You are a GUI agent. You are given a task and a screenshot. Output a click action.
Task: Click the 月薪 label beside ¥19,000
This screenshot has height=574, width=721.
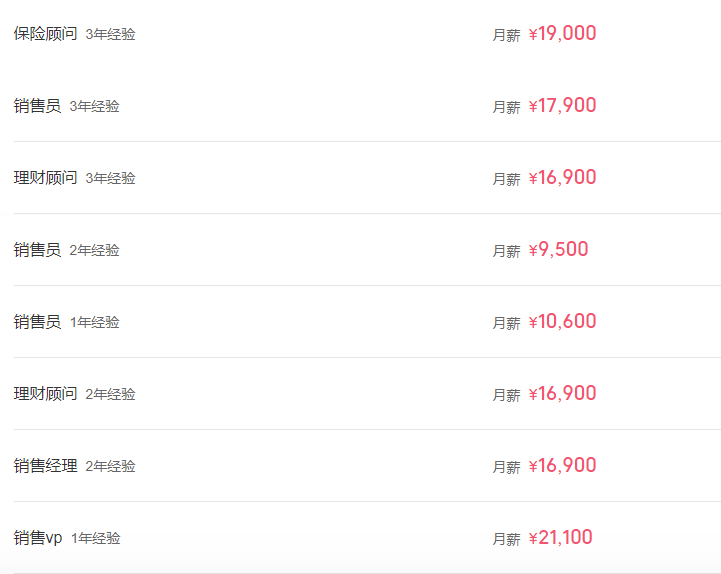click(x=506, y=35)
